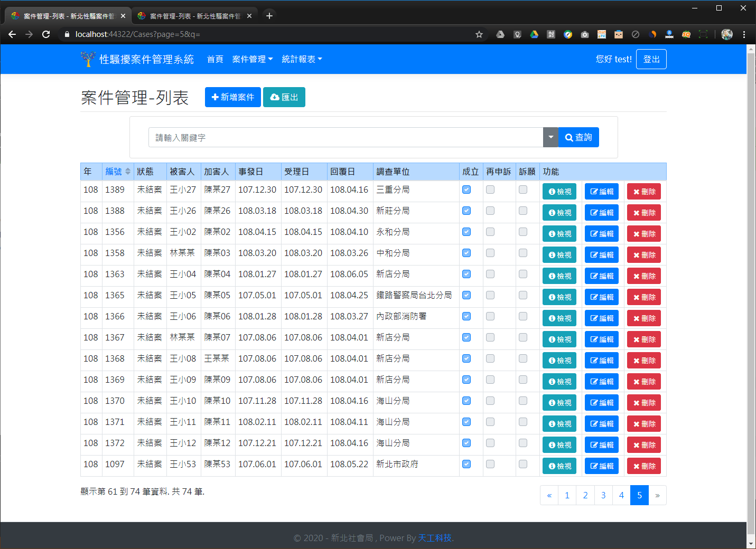Edit case 1367 with 編輯 button

(x=602, y=339)
